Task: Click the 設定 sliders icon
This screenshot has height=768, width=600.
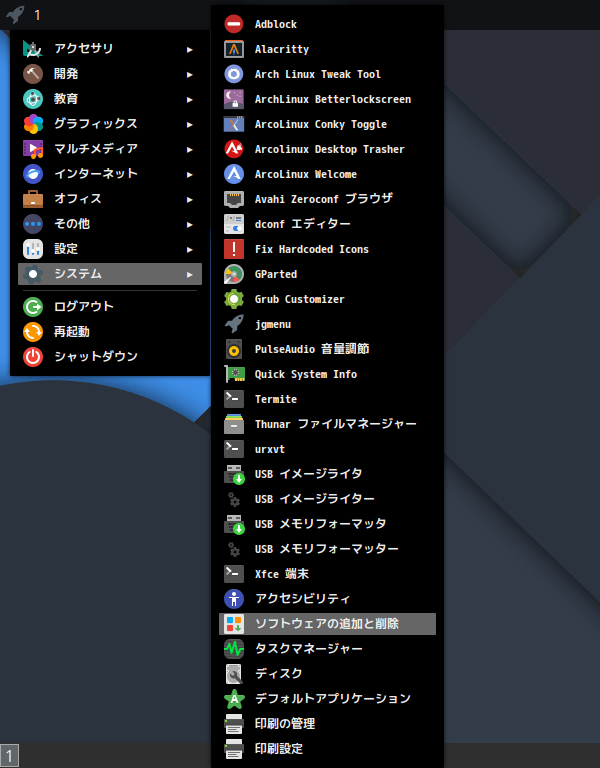Action: (33, 248)
